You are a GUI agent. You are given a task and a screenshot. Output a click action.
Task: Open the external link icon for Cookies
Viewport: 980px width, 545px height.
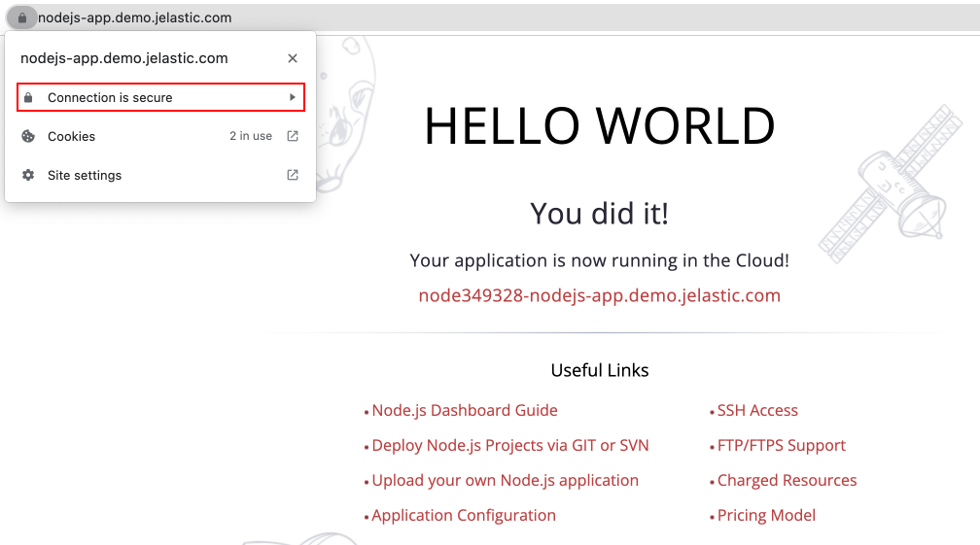(293, 136)
